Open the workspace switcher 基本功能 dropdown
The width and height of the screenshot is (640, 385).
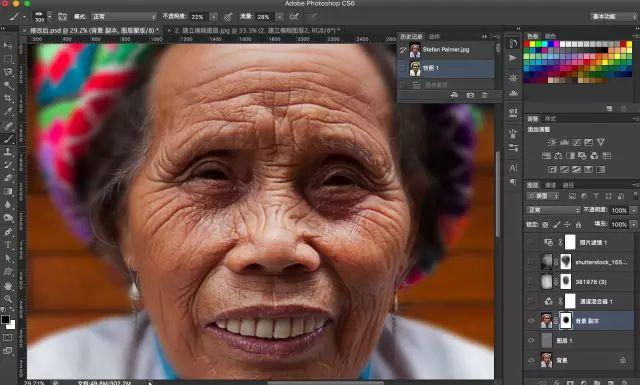pyautogui.click(x=614, y=16)
